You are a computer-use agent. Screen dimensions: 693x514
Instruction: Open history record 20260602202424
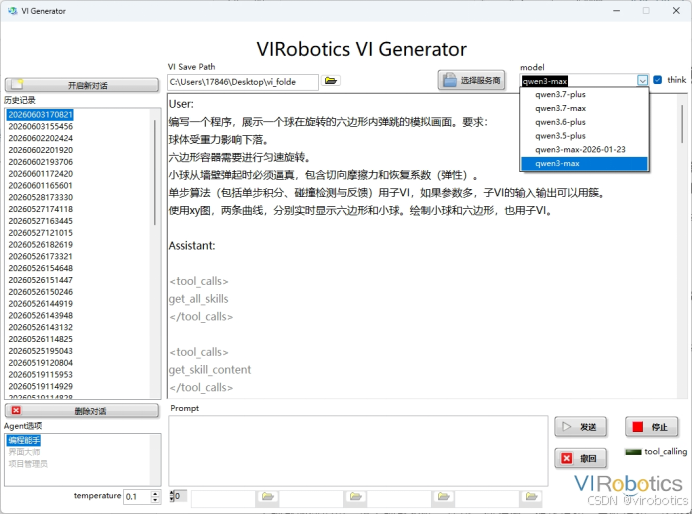pos(41,138)
